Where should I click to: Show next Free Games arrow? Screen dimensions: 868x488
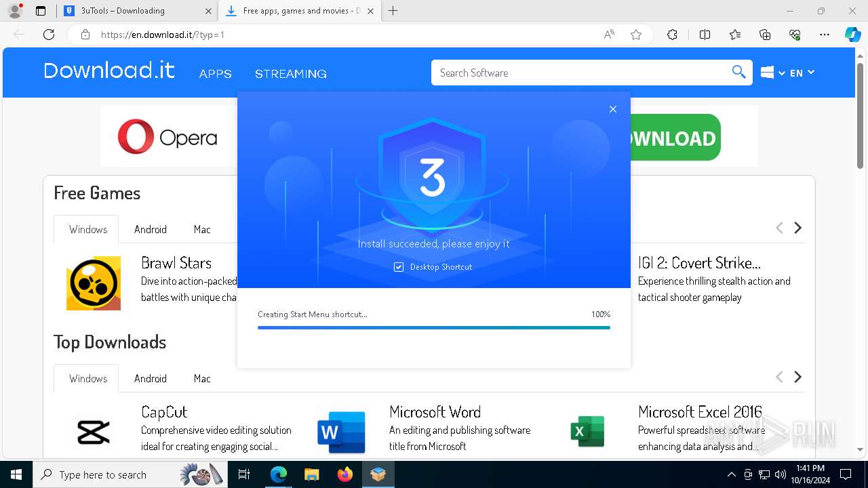[798, 228]
